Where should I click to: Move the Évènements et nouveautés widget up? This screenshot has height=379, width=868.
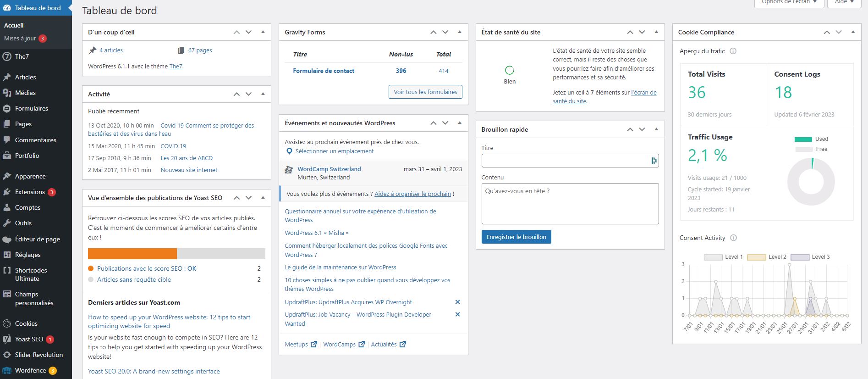click(433, 123)
